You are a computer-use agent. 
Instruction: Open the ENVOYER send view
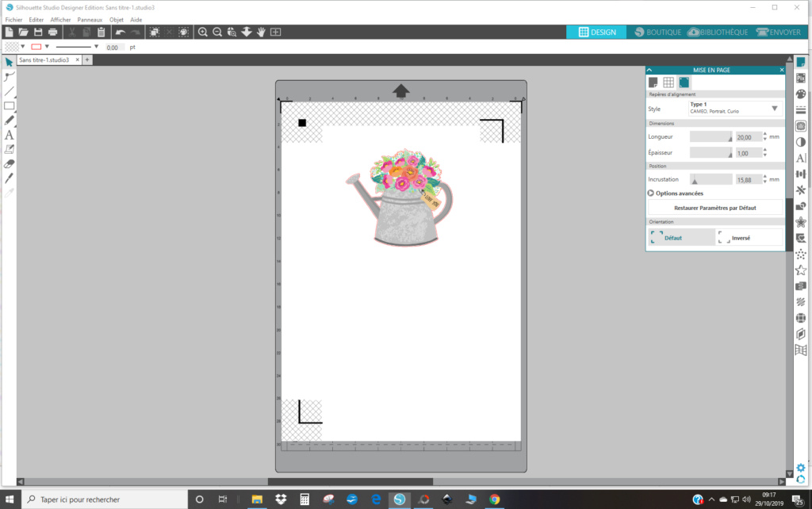point(779,32)
